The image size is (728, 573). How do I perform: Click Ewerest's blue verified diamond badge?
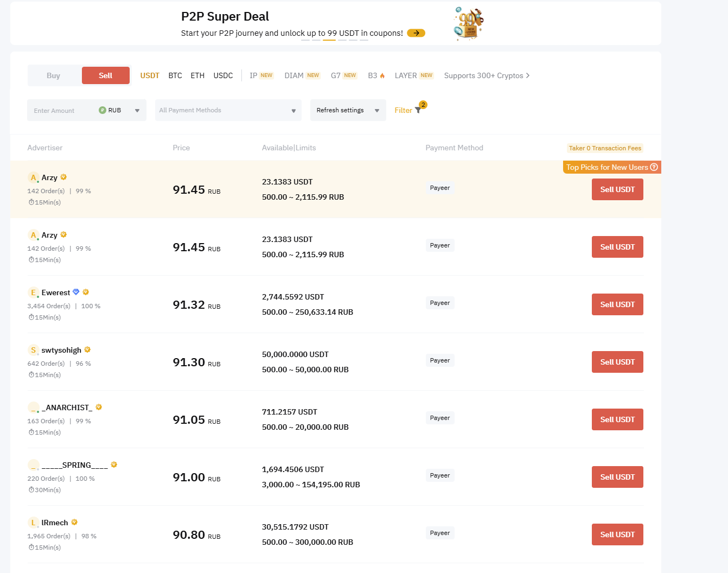[76, 292]
